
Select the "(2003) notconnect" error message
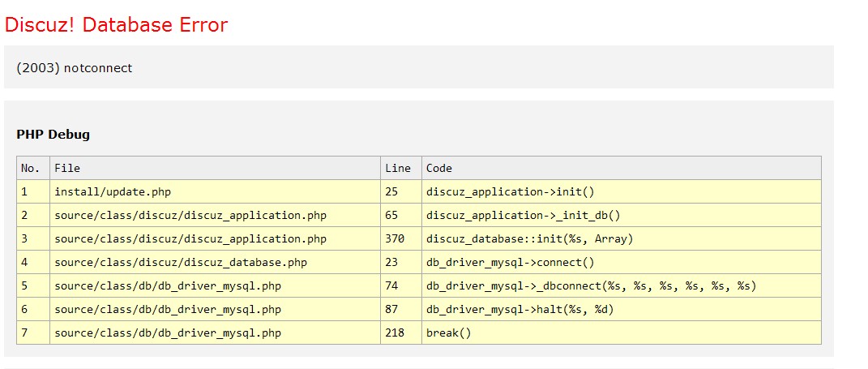coord(75,68)
